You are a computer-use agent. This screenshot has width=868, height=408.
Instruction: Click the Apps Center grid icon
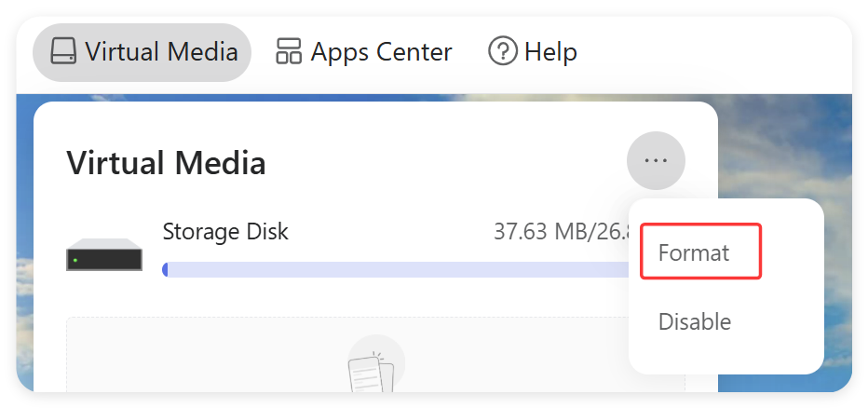pos(289,51)
